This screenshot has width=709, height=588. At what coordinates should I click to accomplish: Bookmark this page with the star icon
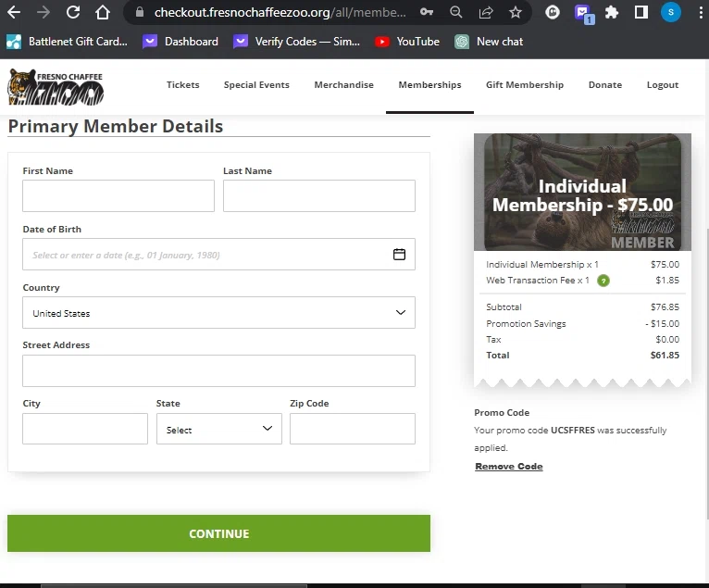pos(515,12)
